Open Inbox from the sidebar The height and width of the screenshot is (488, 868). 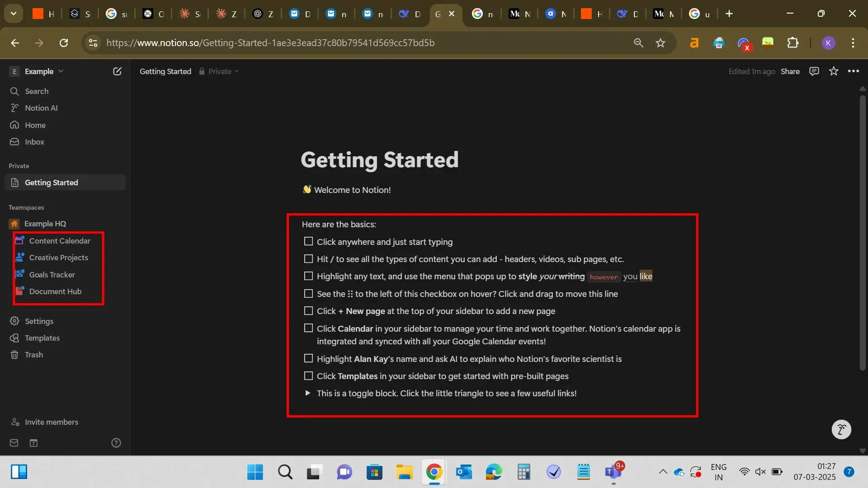pos(34,141)
